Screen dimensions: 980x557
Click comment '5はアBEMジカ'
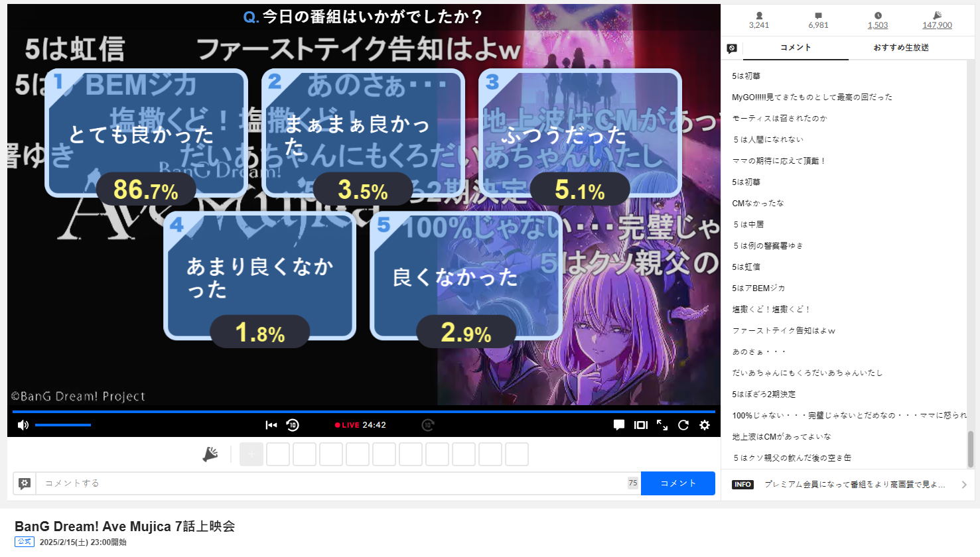click(x=758, y=288)
